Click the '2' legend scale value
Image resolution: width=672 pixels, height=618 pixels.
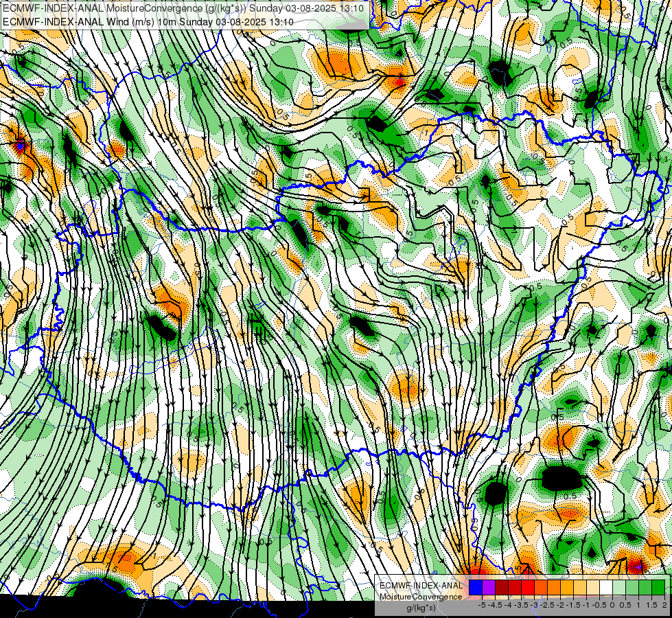[664, 605]
